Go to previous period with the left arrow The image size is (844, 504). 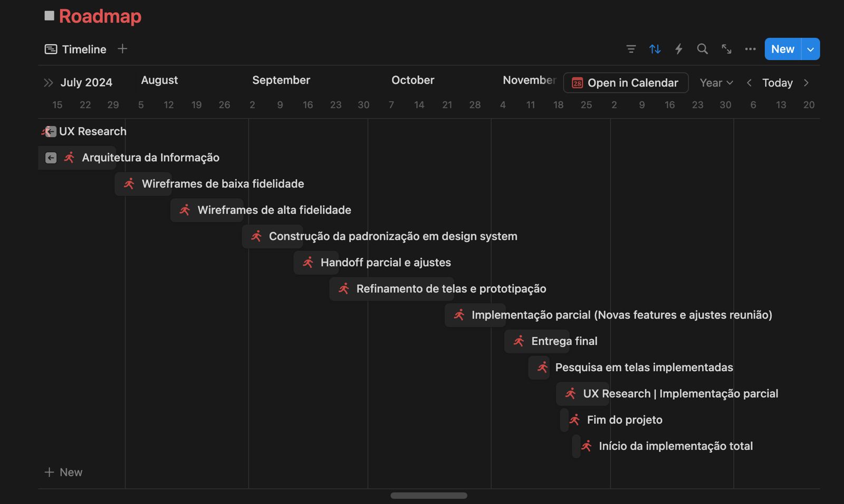749,83
